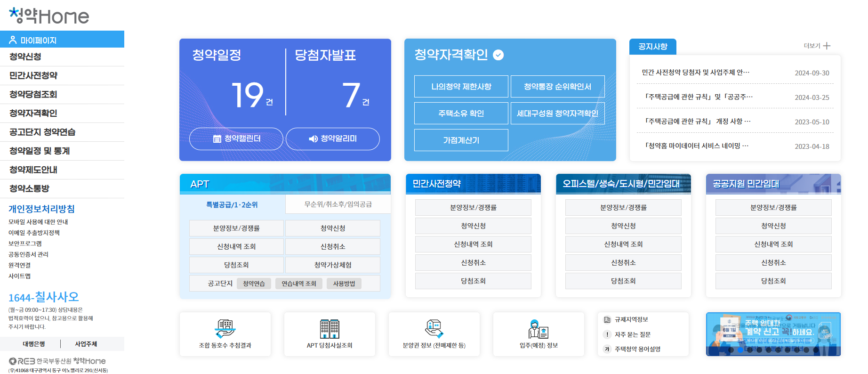Open 보안프로그램 link
868x374 pixels.
(25, 244)
